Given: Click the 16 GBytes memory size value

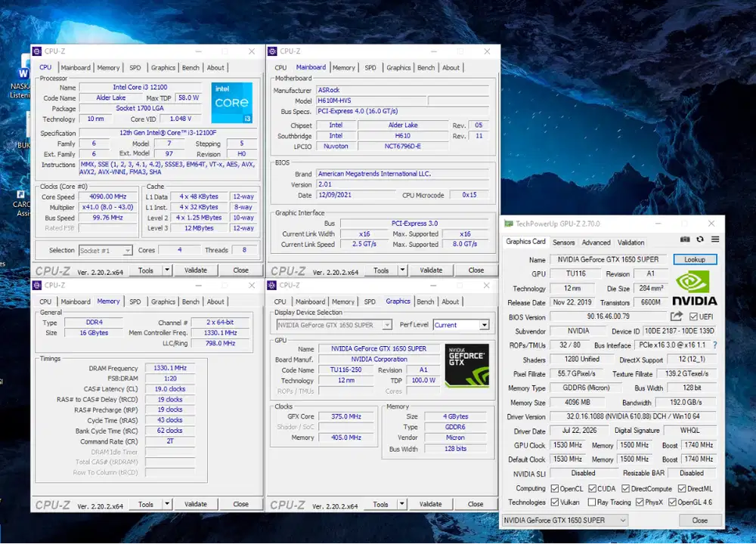Looking at the screenshot, I should point(94,332).
